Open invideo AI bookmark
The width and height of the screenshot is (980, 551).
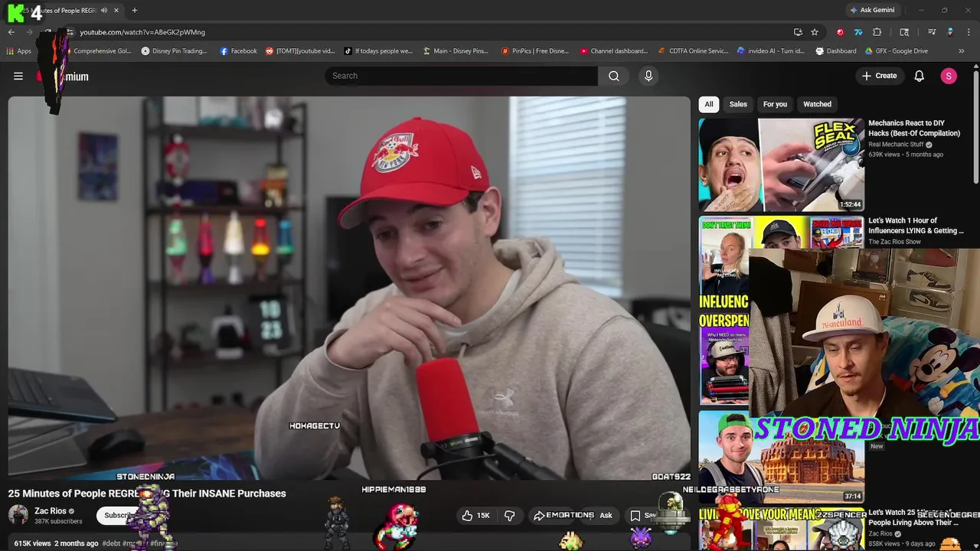point(771,51)
